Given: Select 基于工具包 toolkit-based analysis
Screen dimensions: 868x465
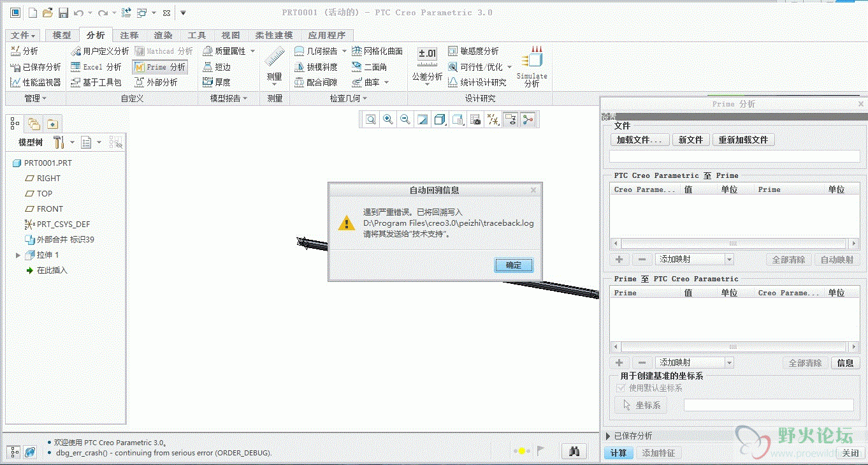Looking at the screenshot, I should [96, 82].
